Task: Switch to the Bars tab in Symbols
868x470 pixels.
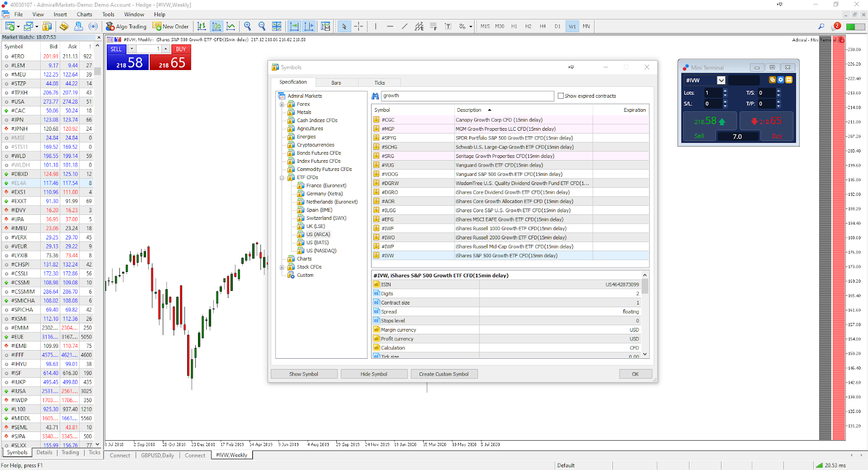Action: tap(336, 82)
